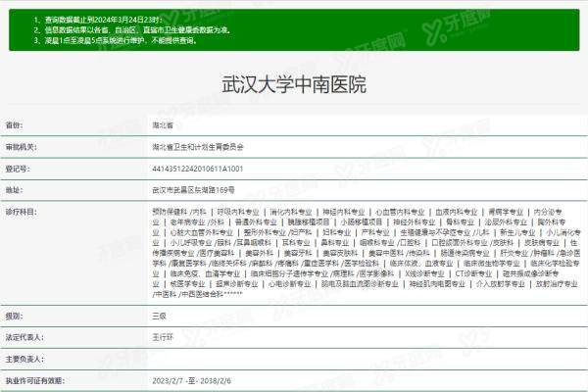
Task: Click the representative name 王行环
Action: tap(163, 337)
